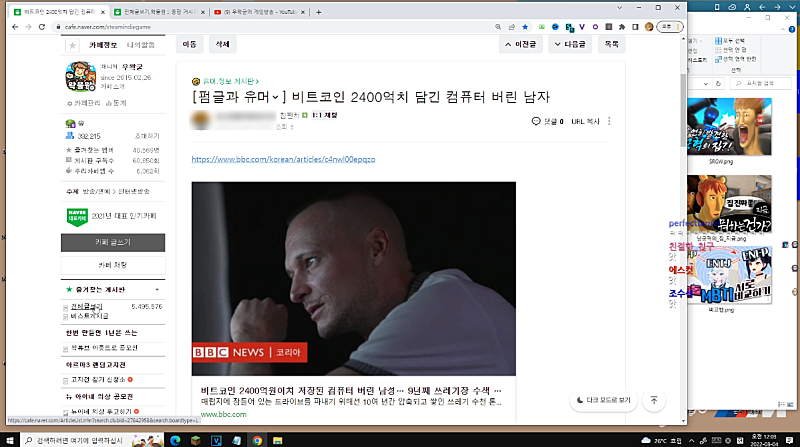Viewport: 800px width, 447px height.
Task: Open the Chrome tab search chevron
Action: [619, 8]
